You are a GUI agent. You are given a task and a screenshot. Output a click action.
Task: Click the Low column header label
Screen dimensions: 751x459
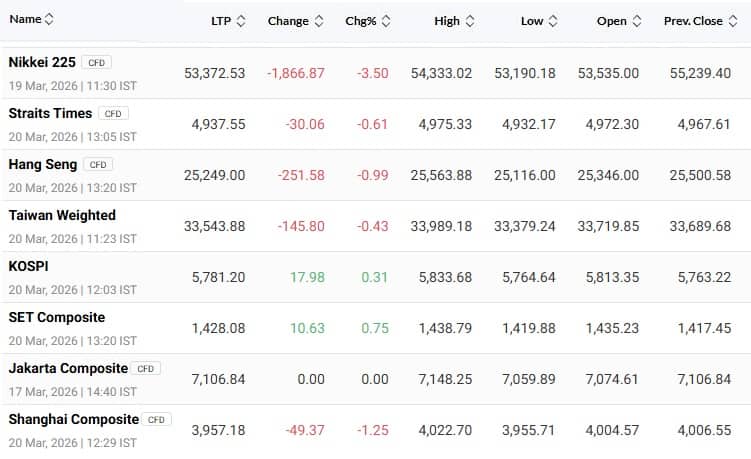click(532, 21)
